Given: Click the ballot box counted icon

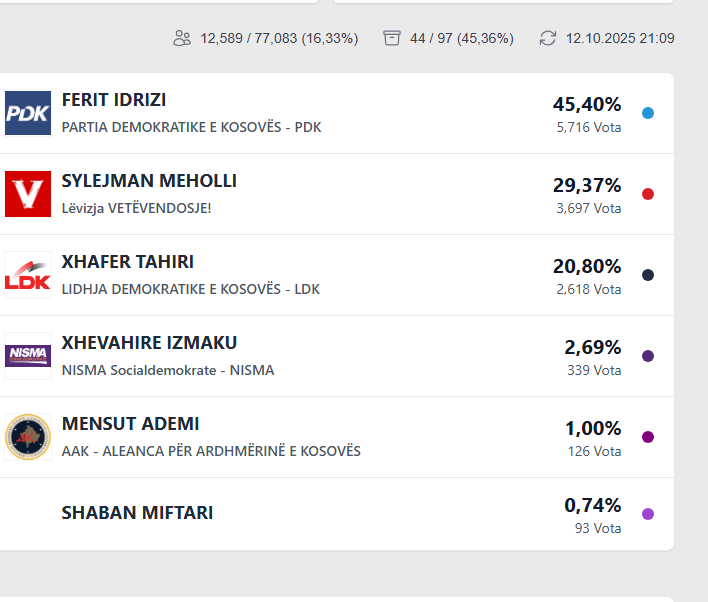Looking at the screenshot, I should click(x=392, y=39).
